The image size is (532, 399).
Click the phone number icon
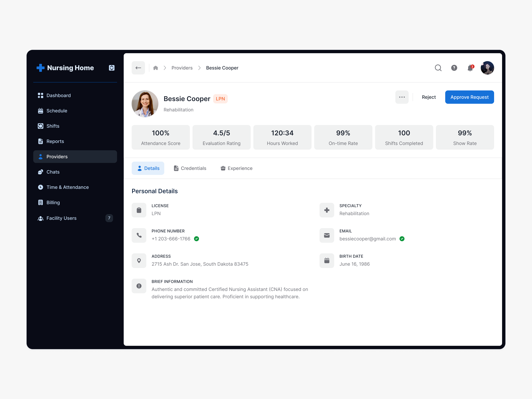[139, 235]
